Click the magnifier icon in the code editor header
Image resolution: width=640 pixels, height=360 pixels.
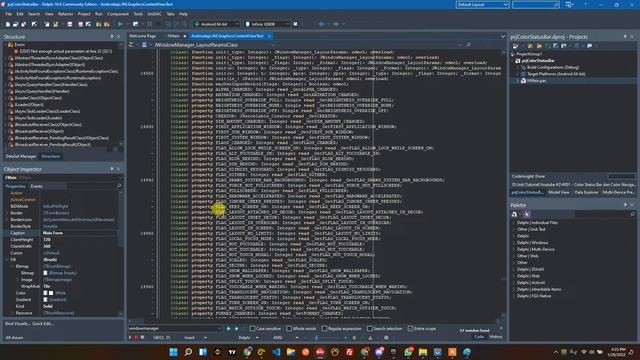[x=469, y=44]
